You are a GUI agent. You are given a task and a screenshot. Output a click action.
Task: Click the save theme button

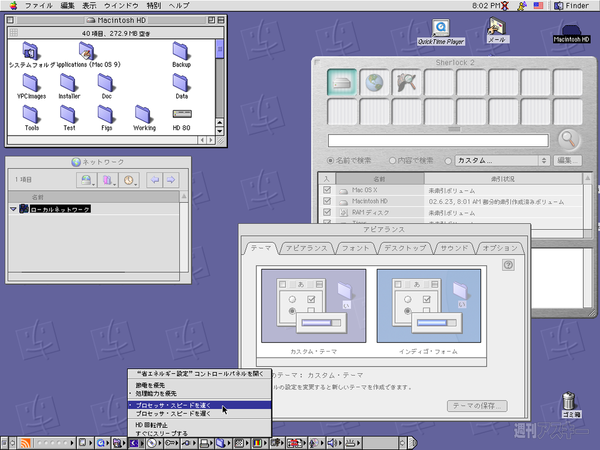pos(478,405)
